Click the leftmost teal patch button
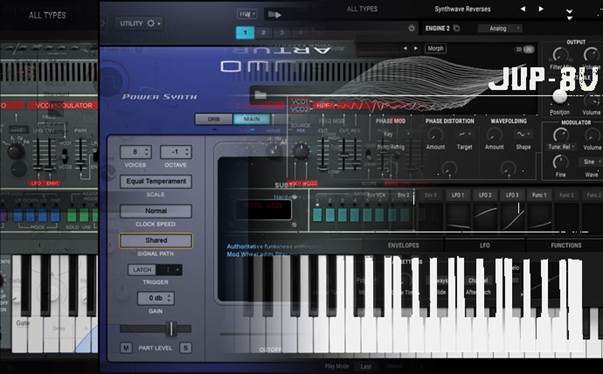Viewport: 603px width, 374px height. click(317, 214)
